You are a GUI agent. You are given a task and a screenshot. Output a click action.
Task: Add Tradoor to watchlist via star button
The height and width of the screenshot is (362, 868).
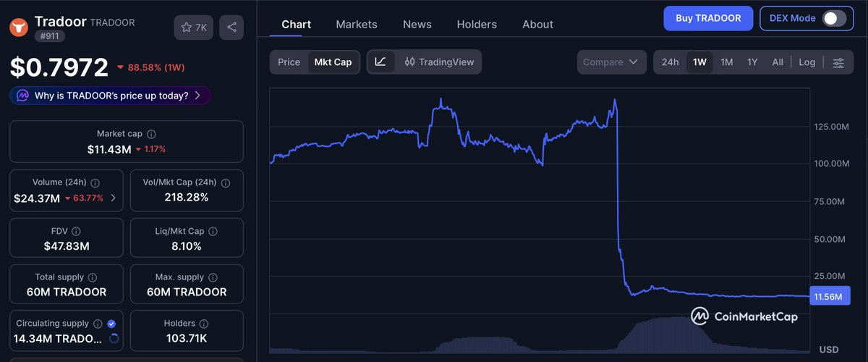coord(193,28)
